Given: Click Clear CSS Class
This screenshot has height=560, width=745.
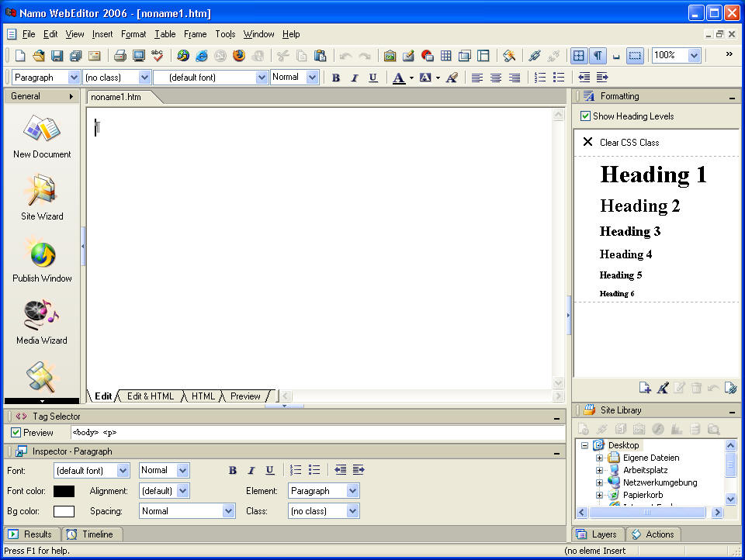Looking at the screenshot, I should pos(629,143).
